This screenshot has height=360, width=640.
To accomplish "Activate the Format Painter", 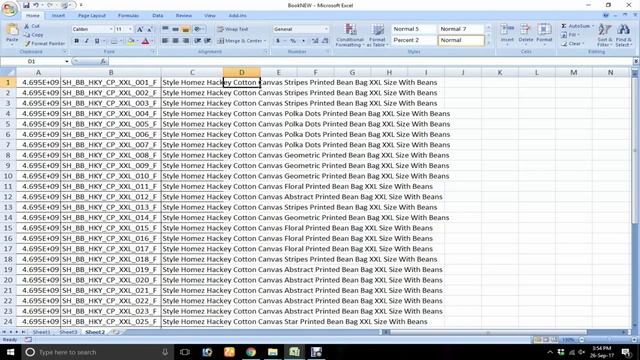I will [44, 43].
